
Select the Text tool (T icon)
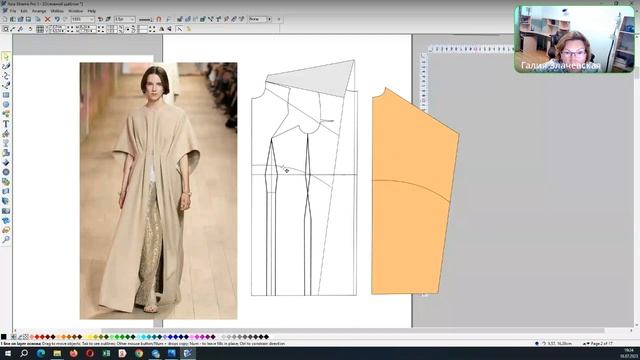coord(6,124)
